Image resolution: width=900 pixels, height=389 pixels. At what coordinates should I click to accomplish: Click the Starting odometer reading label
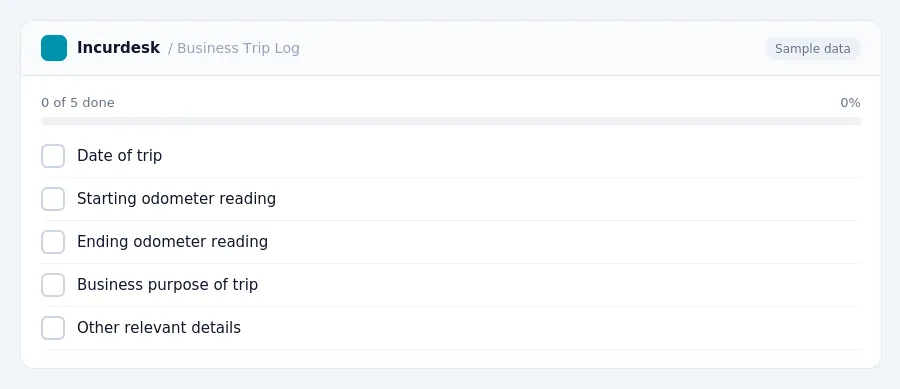tap(176, 199)
